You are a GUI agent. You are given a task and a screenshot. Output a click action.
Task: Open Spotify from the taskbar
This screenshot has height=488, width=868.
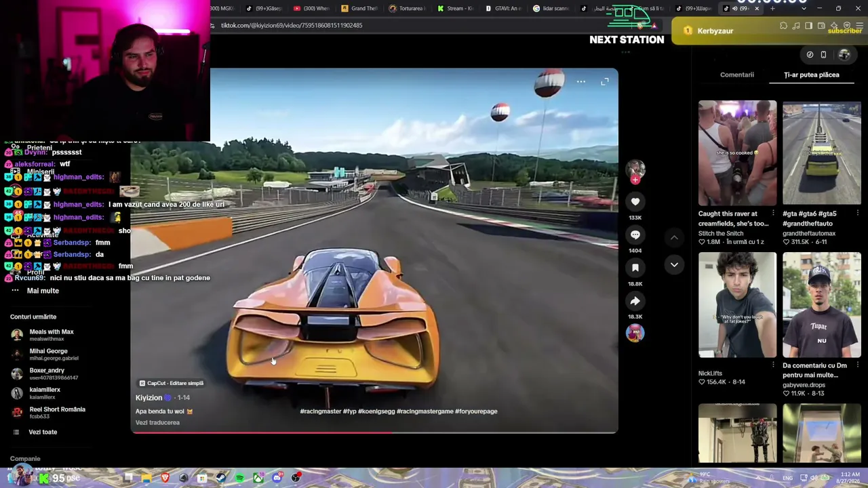point(240,478)
